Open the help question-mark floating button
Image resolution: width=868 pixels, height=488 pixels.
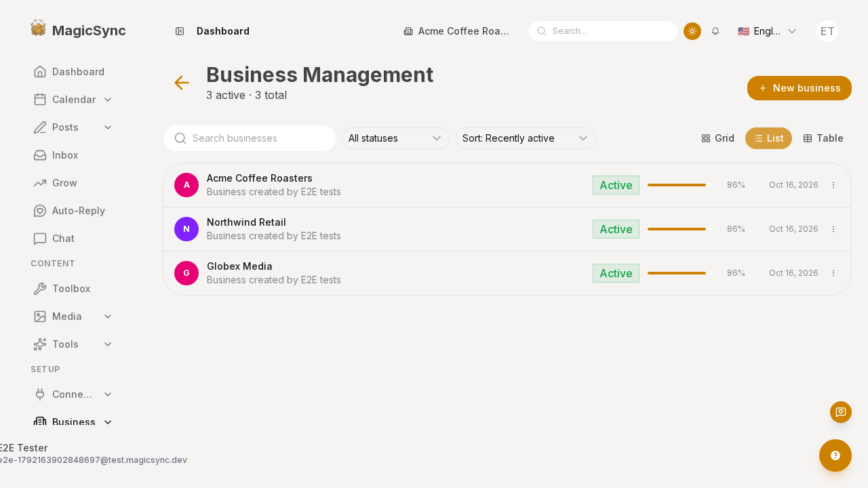pos(835,455)
